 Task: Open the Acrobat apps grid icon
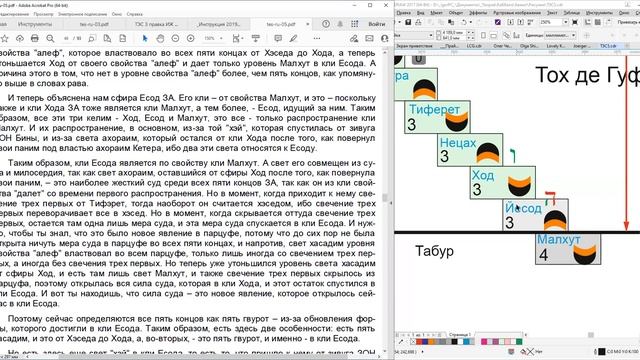coord(355,24)
